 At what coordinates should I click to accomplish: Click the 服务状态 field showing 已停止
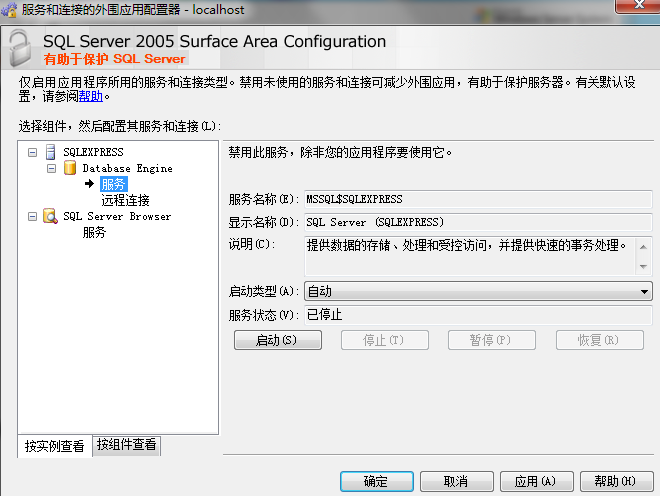478,315
